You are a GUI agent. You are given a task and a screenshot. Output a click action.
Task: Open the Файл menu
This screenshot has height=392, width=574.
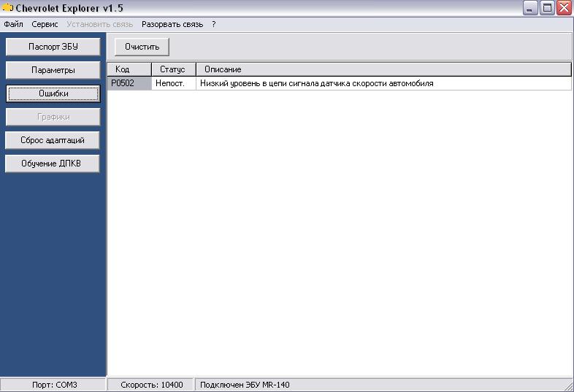(x=13, y=24)
